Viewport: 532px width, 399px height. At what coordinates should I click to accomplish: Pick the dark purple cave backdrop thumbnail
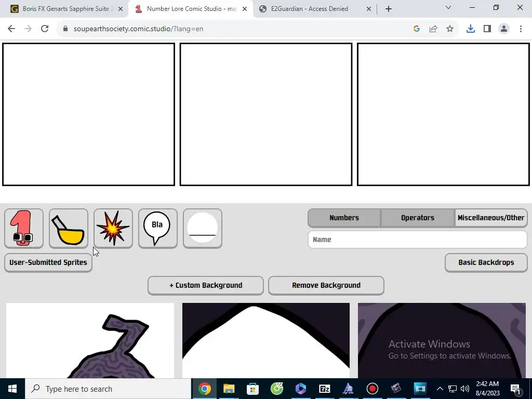coord(442,340)
